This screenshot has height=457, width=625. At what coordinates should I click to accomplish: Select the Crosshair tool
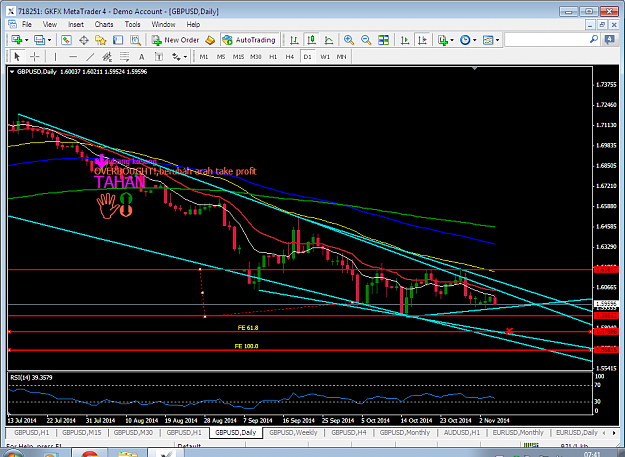pos(35,57)
